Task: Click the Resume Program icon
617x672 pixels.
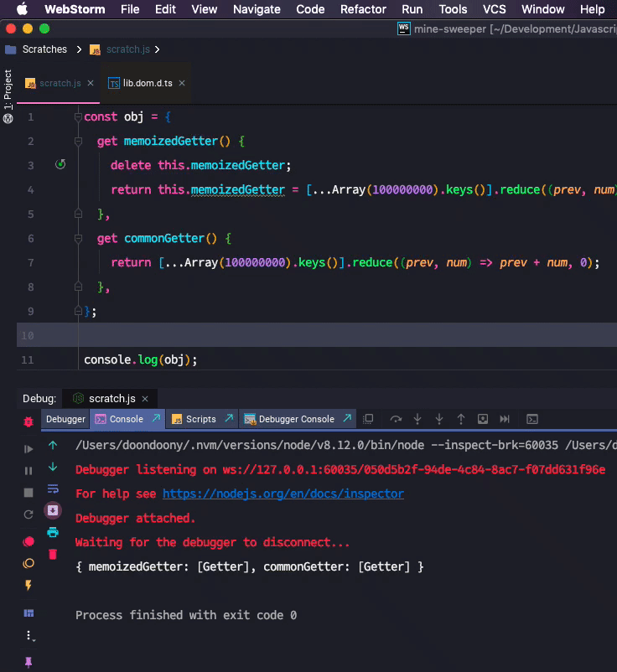Action: (x=29, y=449)
